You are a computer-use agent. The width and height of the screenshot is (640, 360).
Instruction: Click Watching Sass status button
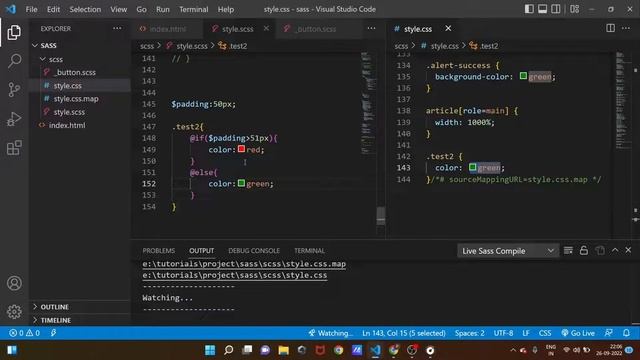331,333
